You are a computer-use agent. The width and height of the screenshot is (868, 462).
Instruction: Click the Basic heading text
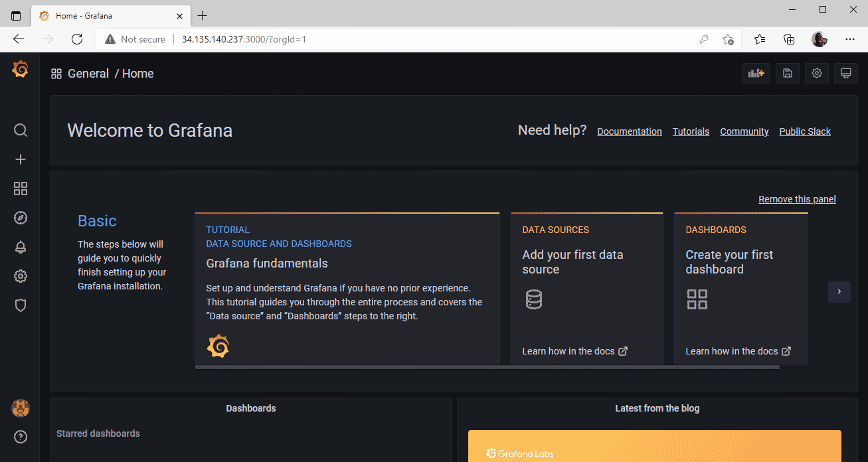coord(97,221)
